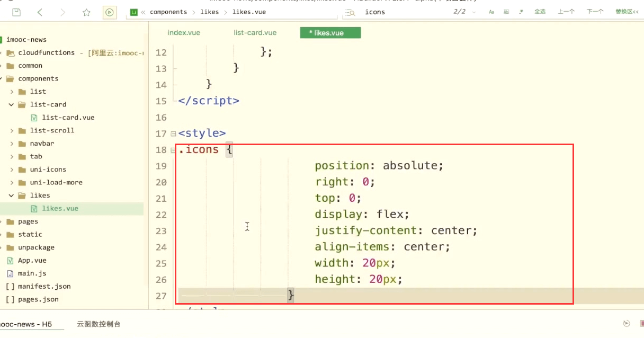Image resolution: width=644 pixels, height=338 pixels.
Task: Collapse the likes folder chevron
Action: (x=12, y=195)
